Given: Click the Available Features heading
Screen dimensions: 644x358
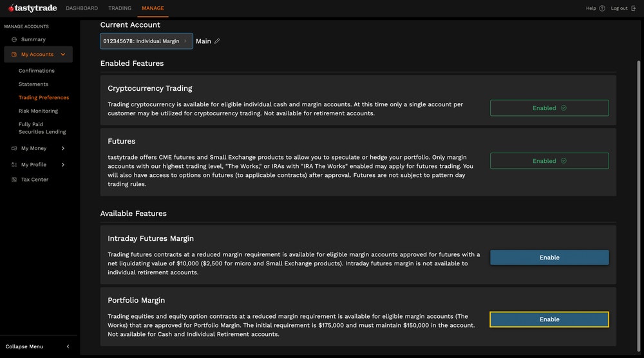Looking at the screenshot, I should click(133, 214).
